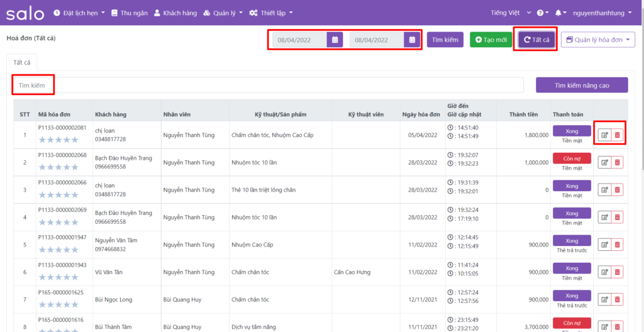The height and width of the screenshot is (332, 644).
Task: Rate invoice P1133-0000002081 with fifth star
Action: 74,140
